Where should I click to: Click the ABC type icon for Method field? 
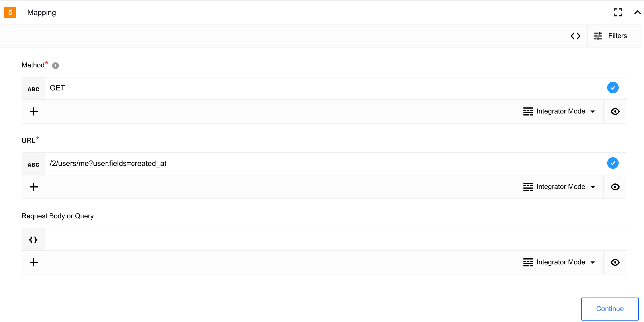pos(33,88)
